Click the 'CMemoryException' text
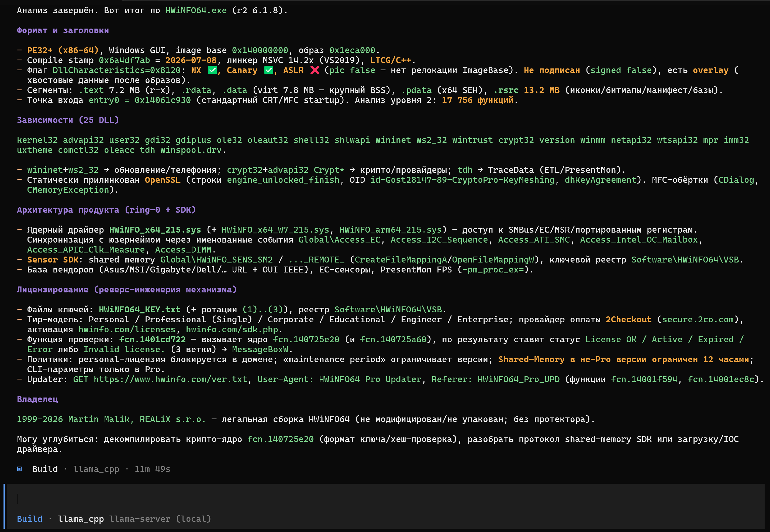The height and width of the screenshot is (532, 770). click(68, 190)
